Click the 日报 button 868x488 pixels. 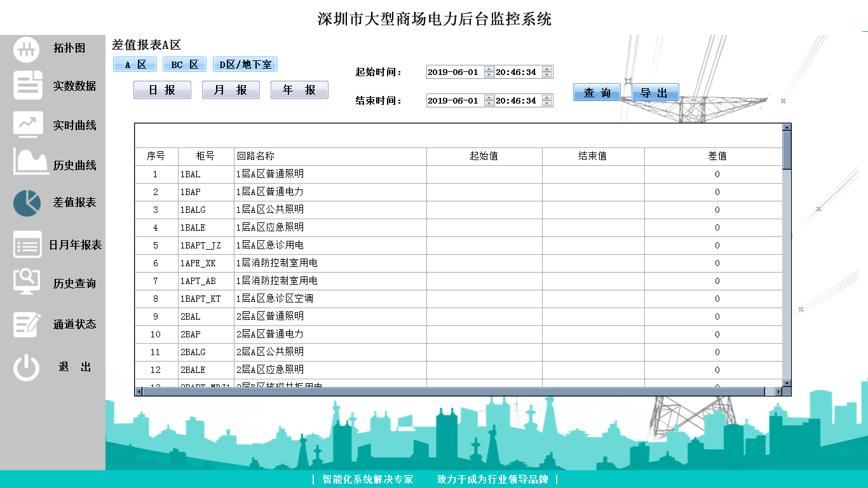(x=162, y=90)
